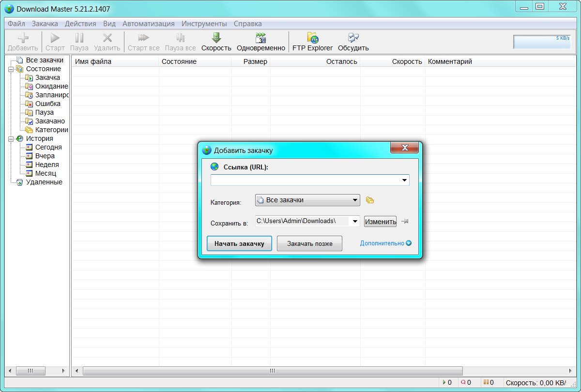Click the Старт toolbar button
Screen dimensions: 581x392
click(x=55, y=42)
